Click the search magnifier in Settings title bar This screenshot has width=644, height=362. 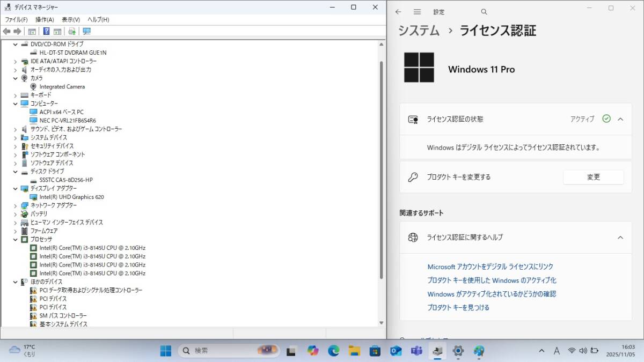484,12
